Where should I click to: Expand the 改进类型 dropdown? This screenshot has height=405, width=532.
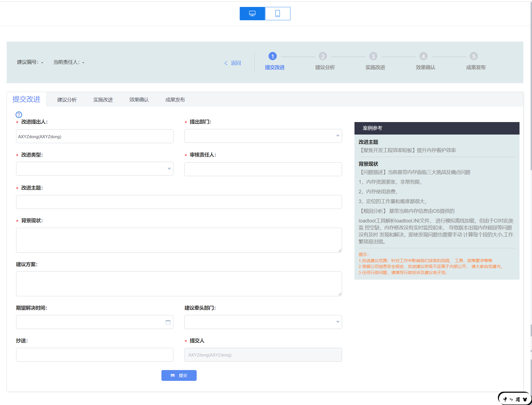95,169
